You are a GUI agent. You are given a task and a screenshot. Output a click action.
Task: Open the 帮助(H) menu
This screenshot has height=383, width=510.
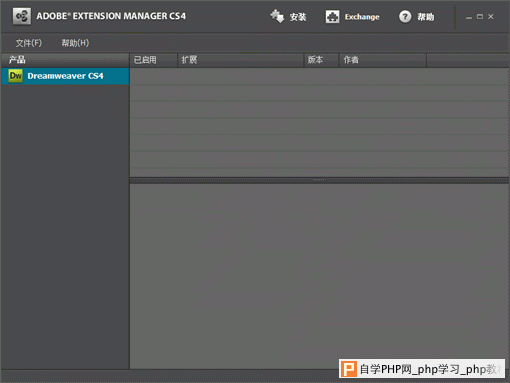tap(75, 43)
